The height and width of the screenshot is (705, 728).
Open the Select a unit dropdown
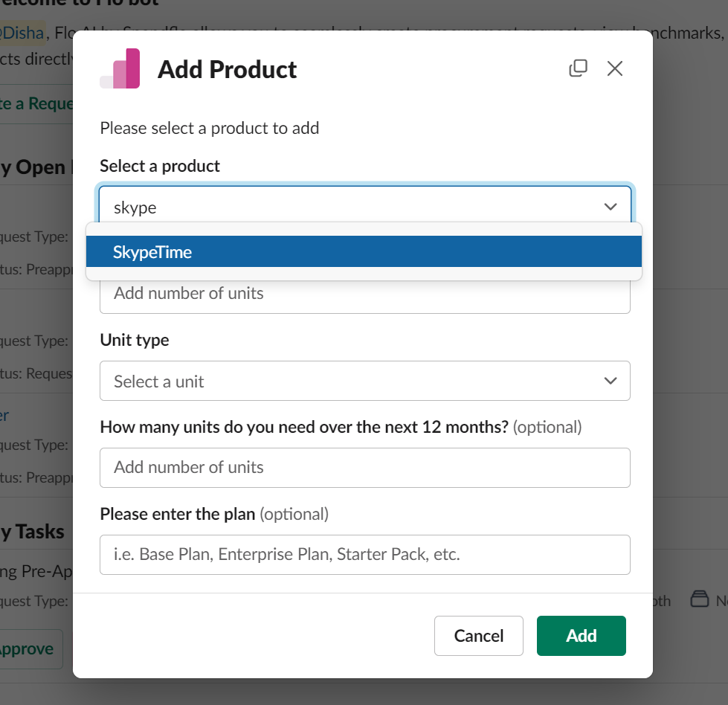364,381
